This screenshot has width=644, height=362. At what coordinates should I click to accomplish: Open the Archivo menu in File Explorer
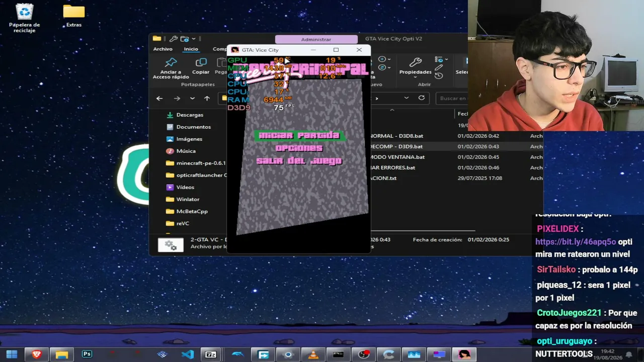(163, 49)
